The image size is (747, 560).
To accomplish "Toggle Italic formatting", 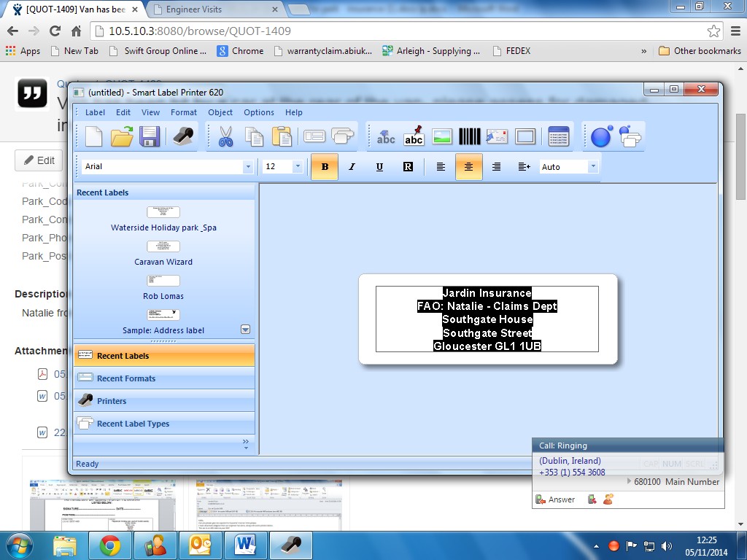I will coord(352,167).
